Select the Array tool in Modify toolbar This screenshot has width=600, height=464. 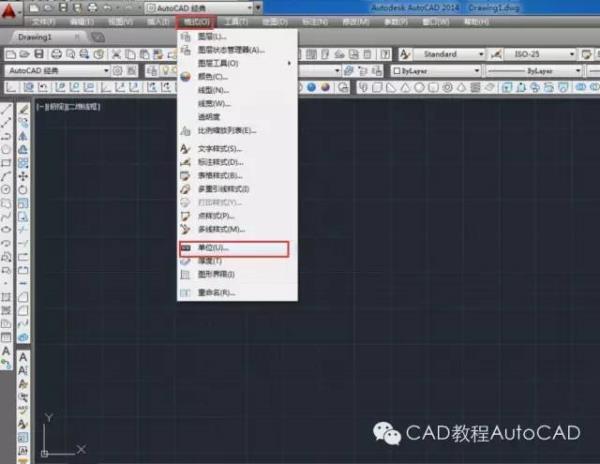click(x=23, y=163)
